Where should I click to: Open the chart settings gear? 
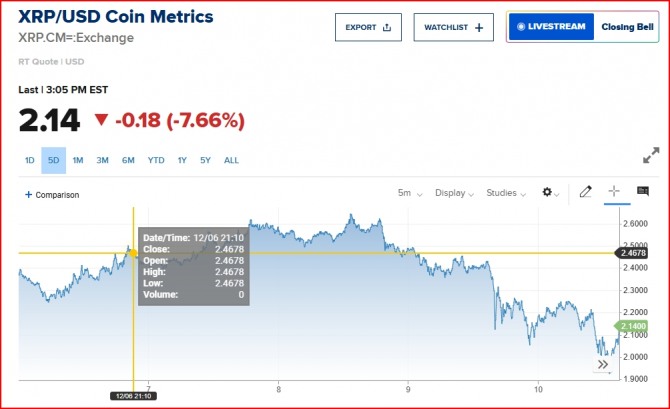coord(549,192)
